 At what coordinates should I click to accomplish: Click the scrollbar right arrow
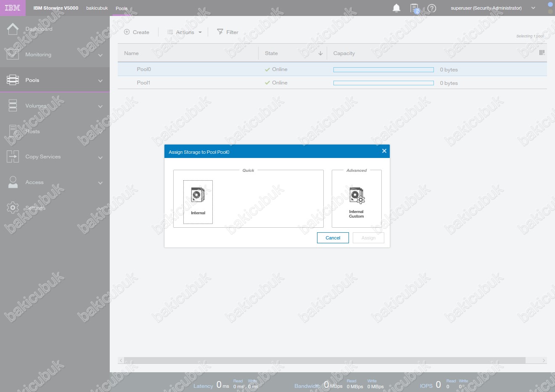click(544, 360)
